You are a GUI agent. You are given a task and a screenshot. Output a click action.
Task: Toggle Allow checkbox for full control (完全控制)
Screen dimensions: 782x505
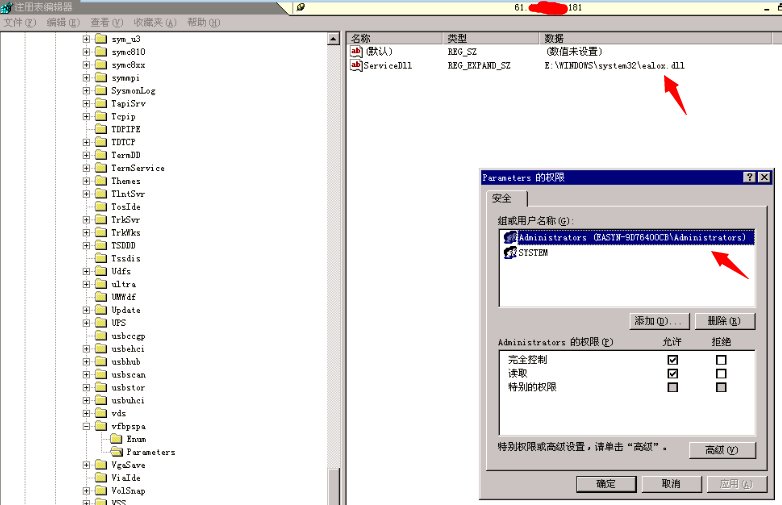click(x=672, y=359)
